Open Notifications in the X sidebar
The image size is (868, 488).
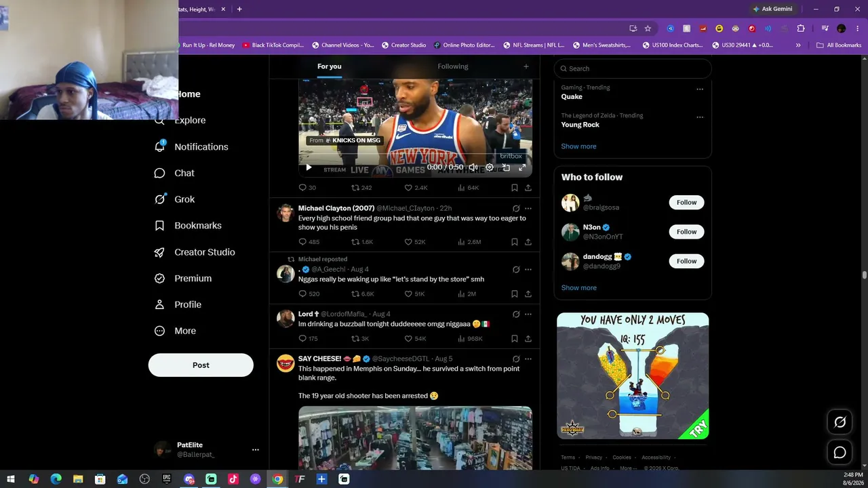click(x=191, y=147)
